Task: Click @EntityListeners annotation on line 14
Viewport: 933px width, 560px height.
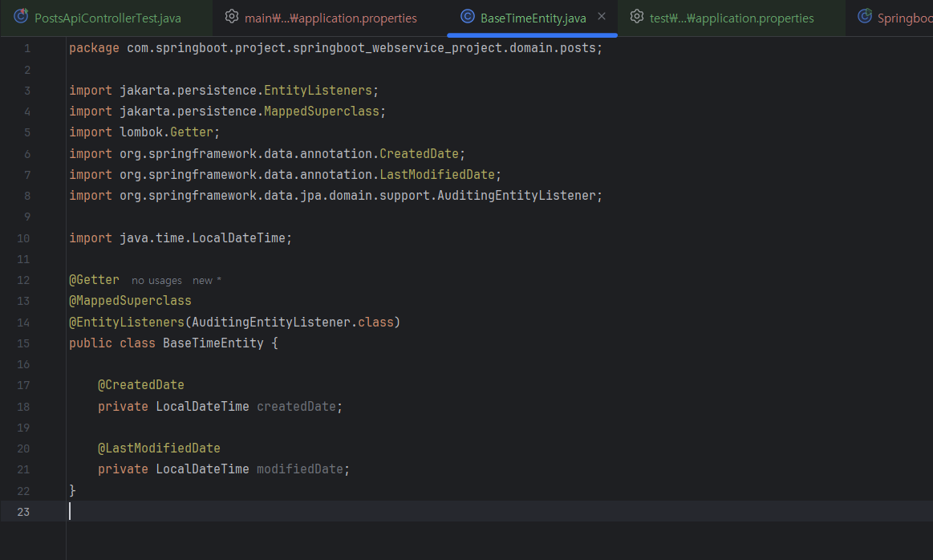Action: click(x=127, y=322)
